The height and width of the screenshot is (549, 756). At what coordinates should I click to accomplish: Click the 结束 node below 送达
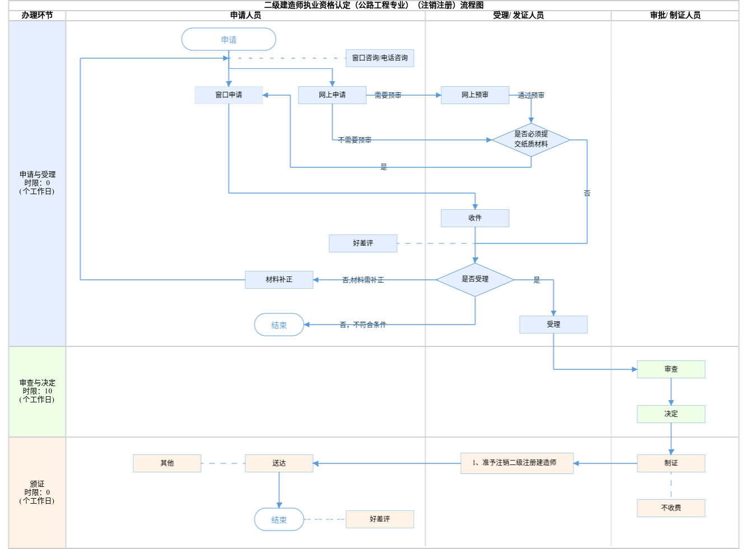(x=279, y=520)
